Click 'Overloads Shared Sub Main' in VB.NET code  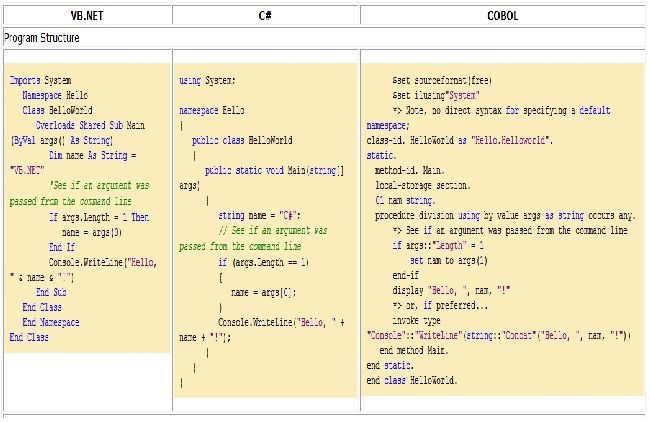pos(90,126)
